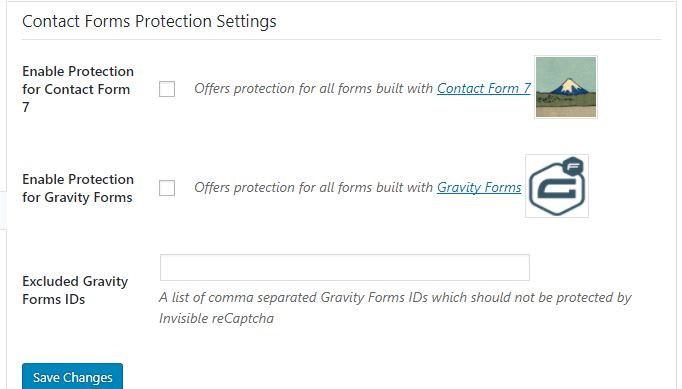682x389 pixels.
Task: Click the 'Enable Protection for Contact Form 7' label
Action: pos(78,89)
